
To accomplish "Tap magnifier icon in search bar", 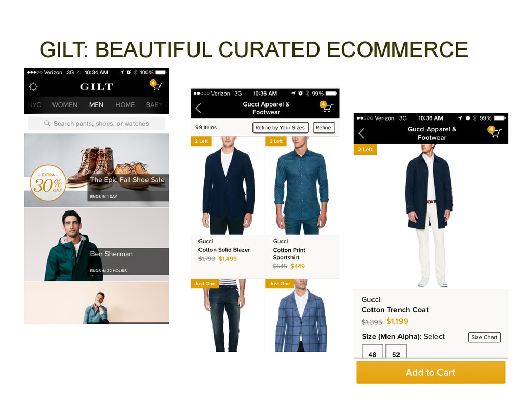I will (x=47, y=123).
